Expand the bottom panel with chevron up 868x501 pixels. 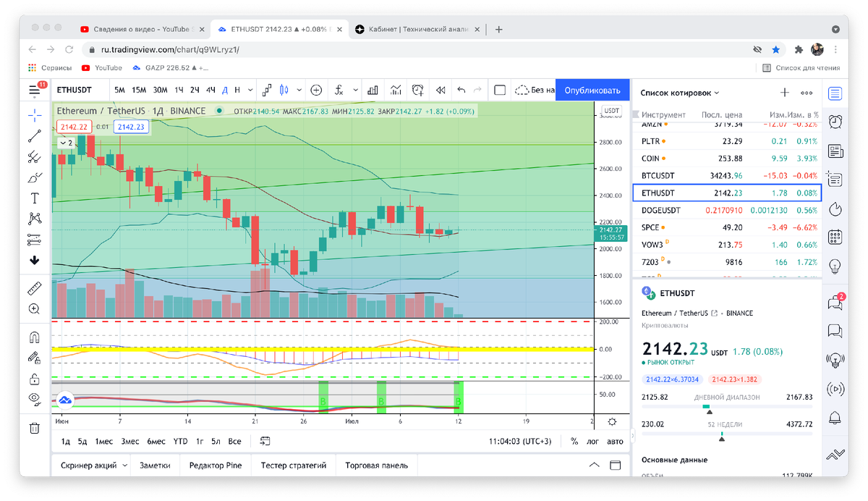pyautogui.click(x=595, y=466)
